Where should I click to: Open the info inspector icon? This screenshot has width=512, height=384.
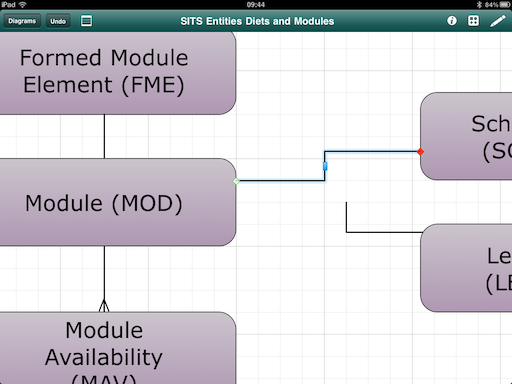[452, 21]
